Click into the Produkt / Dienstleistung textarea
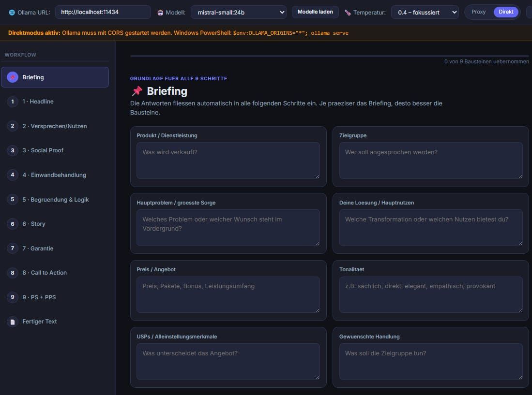Screen dimensions: 532x395 tap(228, 161)
